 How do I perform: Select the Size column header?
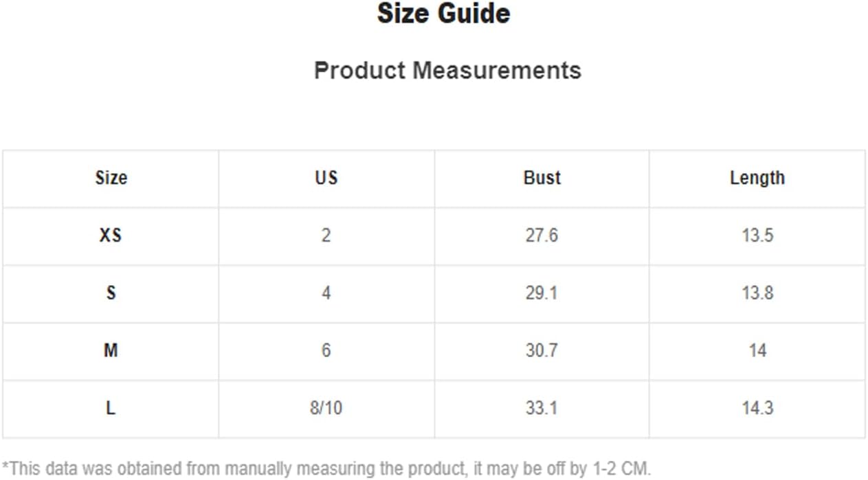(111, 178)
